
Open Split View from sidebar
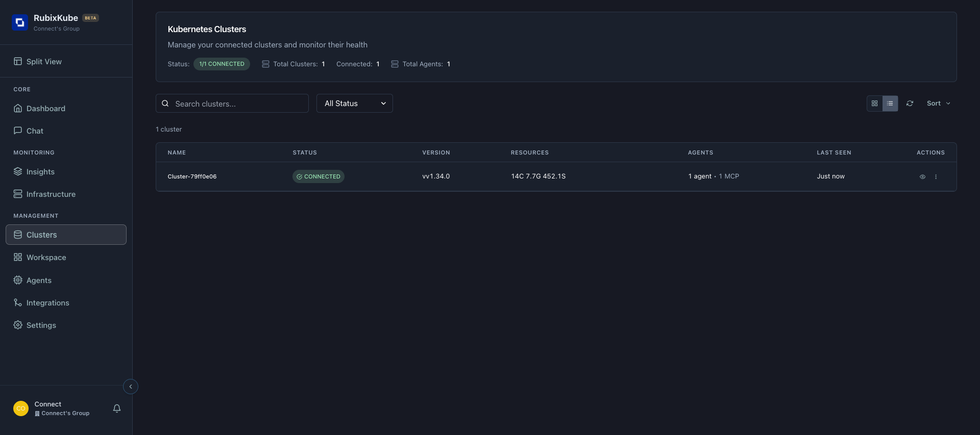(66, 62)
